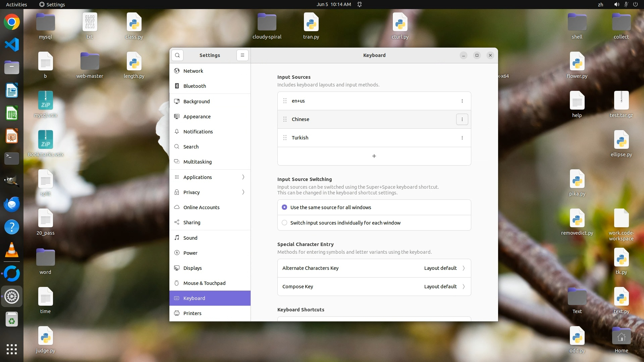Click the zh input indicator in top bar

600,4
